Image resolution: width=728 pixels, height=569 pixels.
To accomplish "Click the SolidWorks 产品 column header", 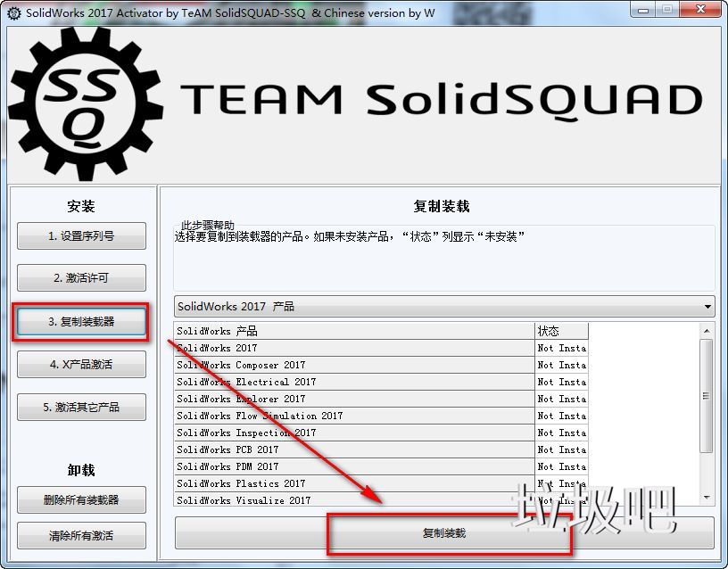I will point(354,331).
